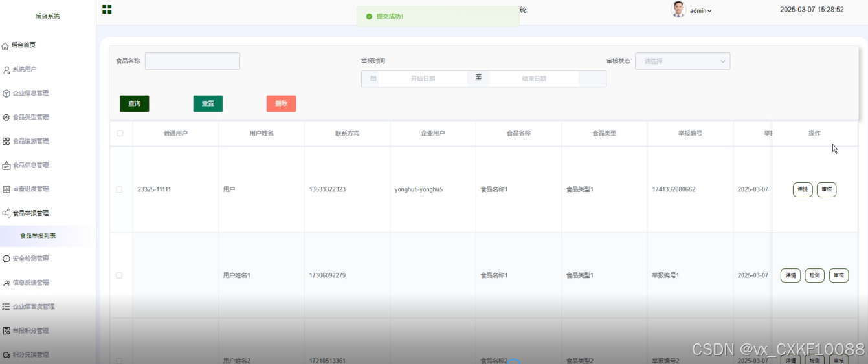Click the 食品类型 column header
The height and width of the screenshot is (364, 868).
tap(605, 133)
